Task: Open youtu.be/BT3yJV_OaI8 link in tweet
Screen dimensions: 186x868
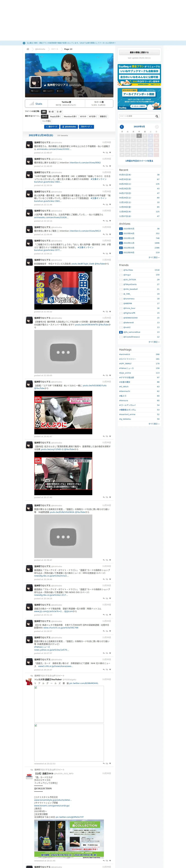Action: (x=82, y=264)
